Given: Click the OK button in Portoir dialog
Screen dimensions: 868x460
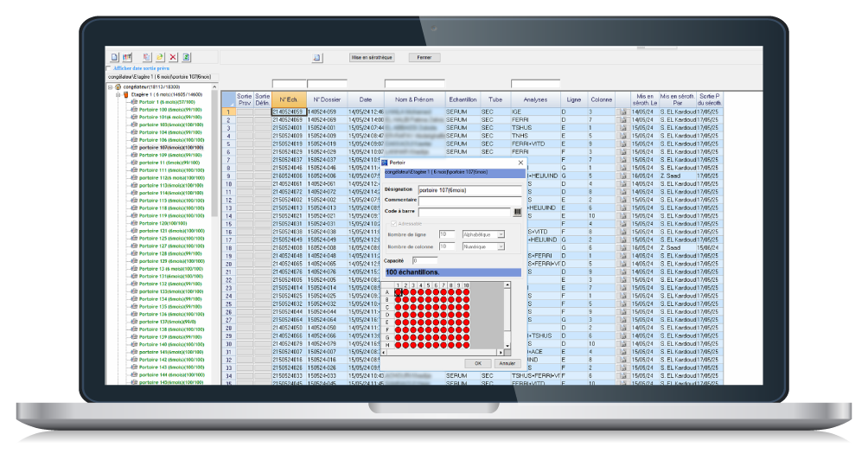Looking at the screenshot, I should [477, 362].
